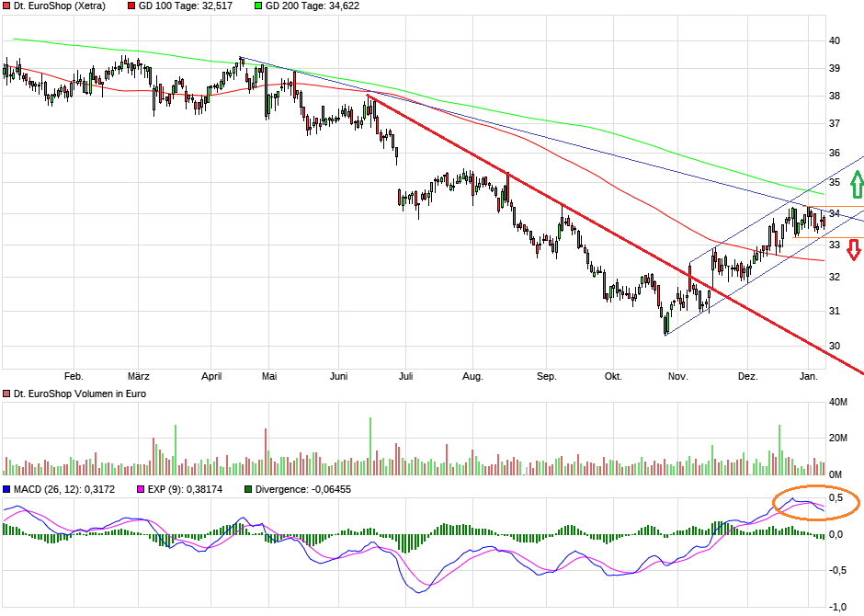This screenshot has width=864, height=616.
Task: Hide the MACD line via its legend marker
Action: tap(7, 490)
